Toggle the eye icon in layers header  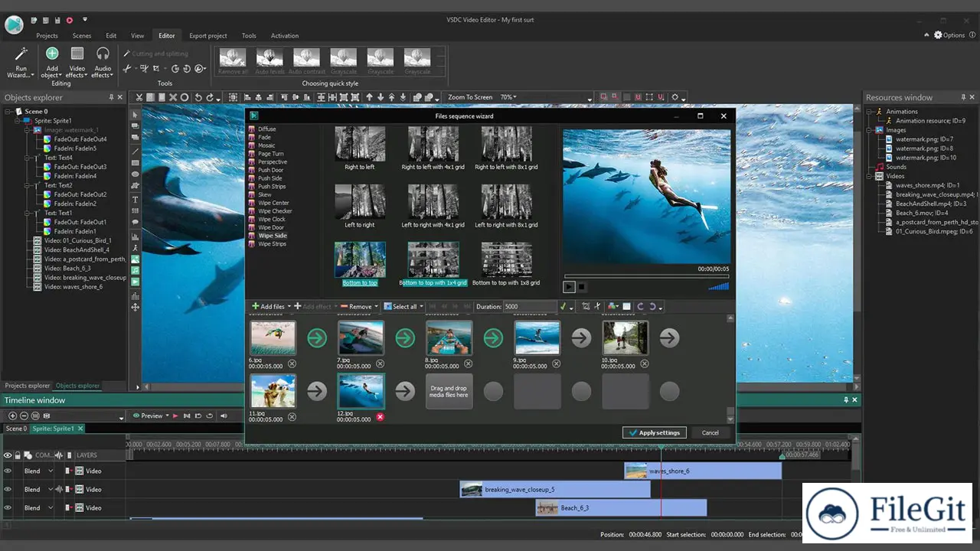pos(8,455)
